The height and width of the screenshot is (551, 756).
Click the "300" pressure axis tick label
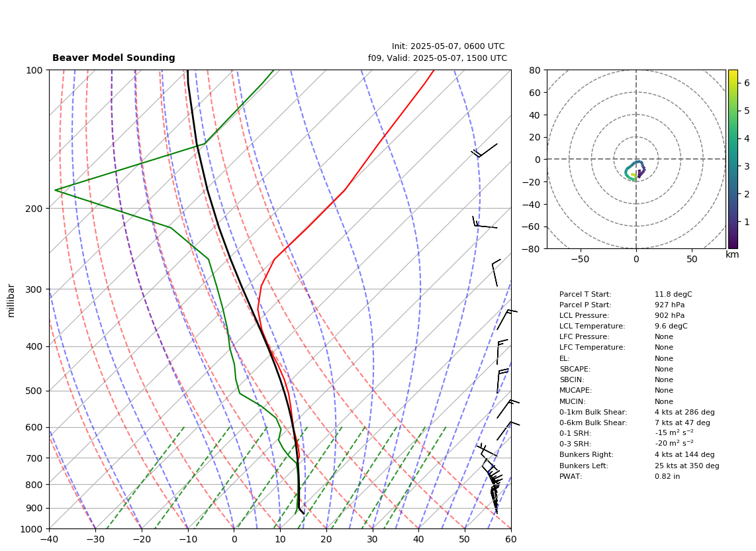pyautogui.click(x=34, y=289)
